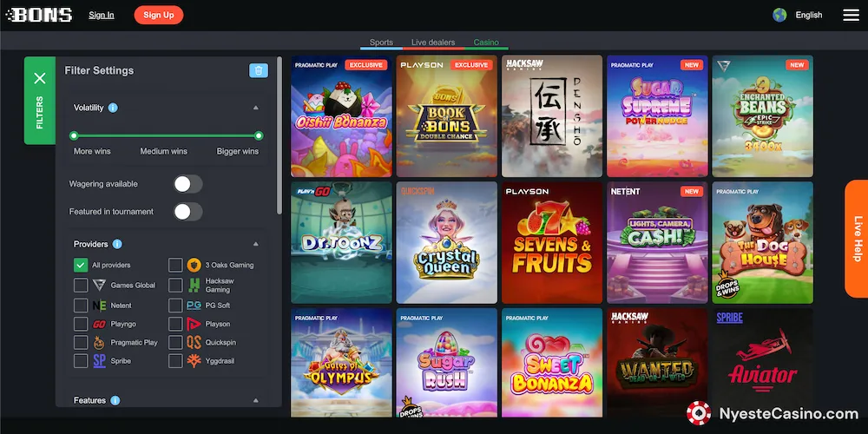
Task: Click the Playngo logo icon
Action: click(99, 324)
